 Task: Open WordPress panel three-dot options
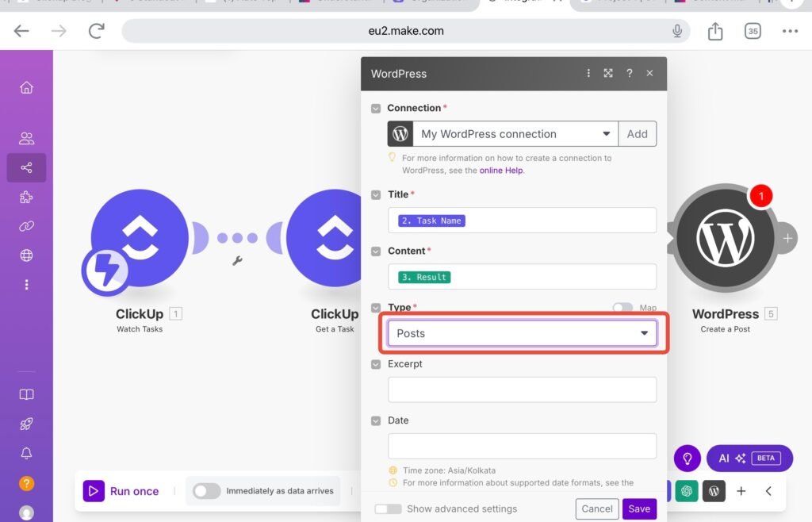588,73
